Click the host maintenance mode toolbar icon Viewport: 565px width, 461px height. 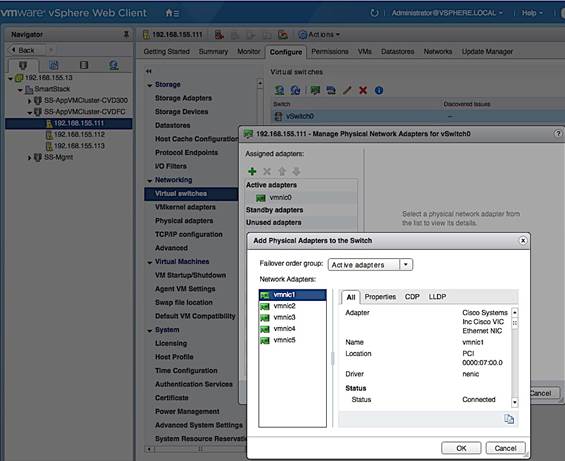219,35
